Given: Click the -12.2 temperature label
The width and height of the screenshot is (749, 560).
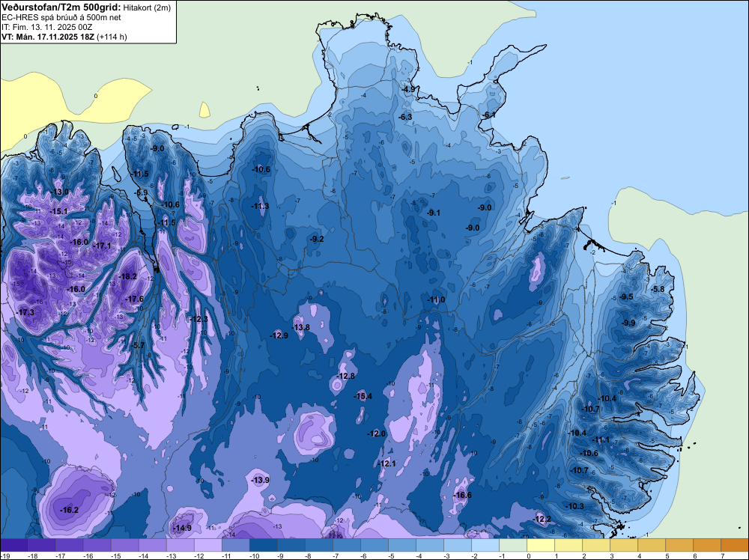Looking at the screenshot, I should point(542,519).
